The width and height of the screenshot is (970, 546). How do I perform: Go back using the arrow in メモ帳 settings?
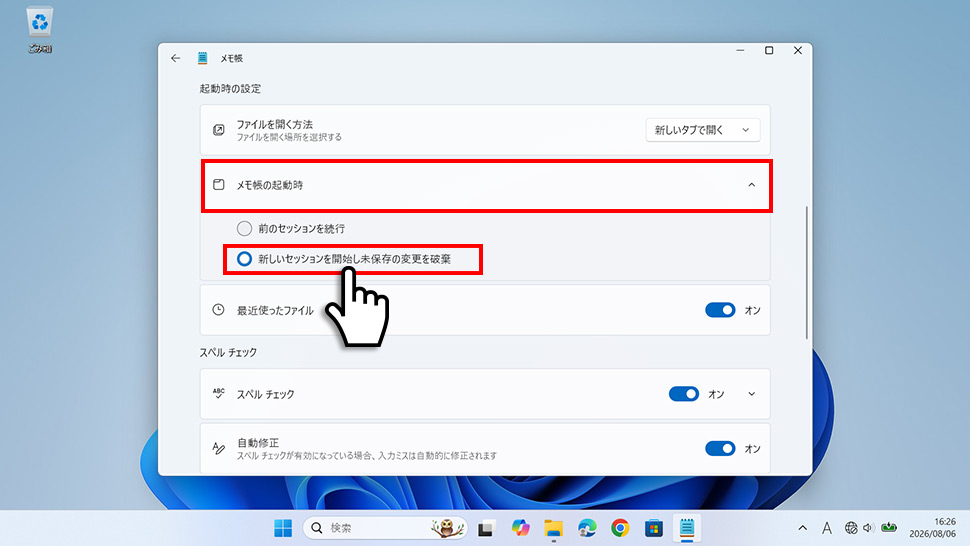click(176, 58)
